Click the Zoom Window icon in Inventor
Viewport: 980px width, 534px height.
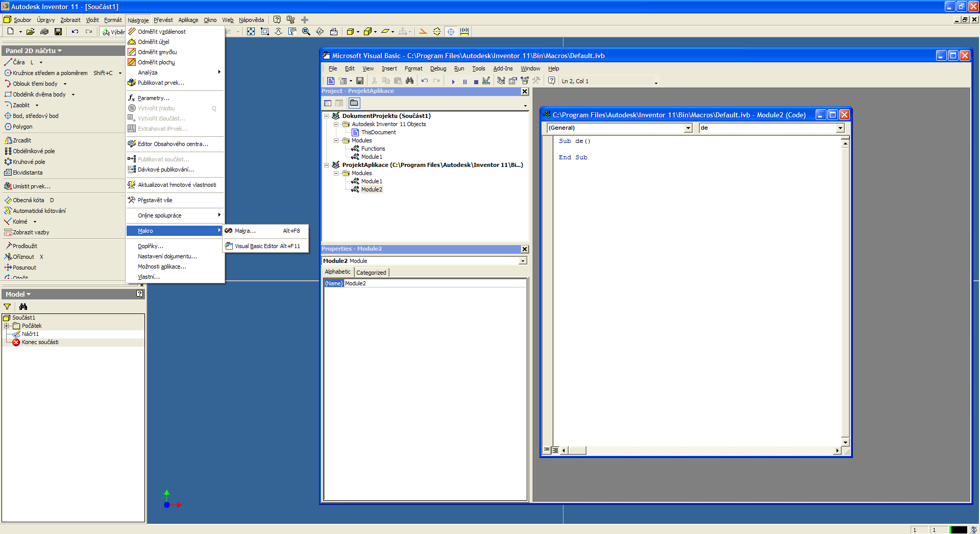click(x=264, y=32)
